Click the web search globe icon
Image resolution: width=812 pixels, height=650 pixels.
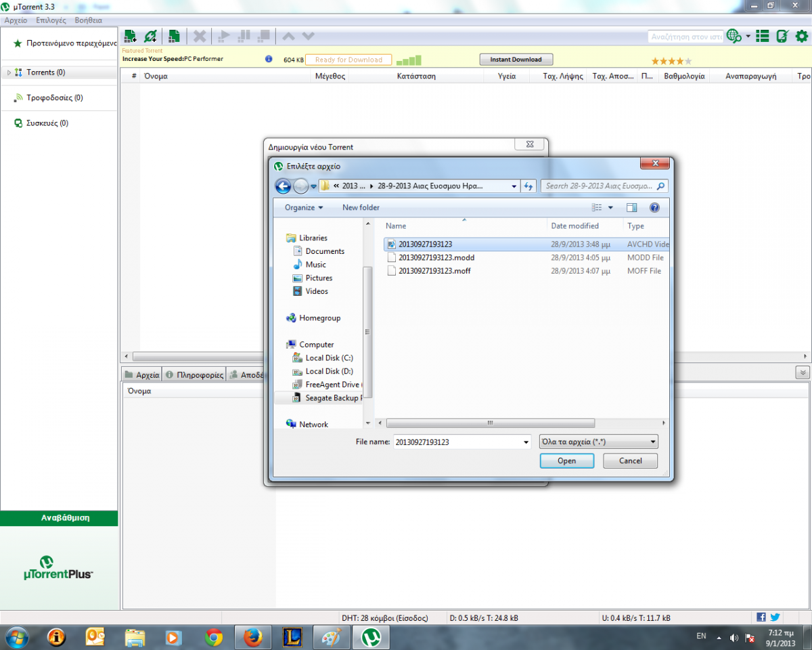(x=734, y=36)
